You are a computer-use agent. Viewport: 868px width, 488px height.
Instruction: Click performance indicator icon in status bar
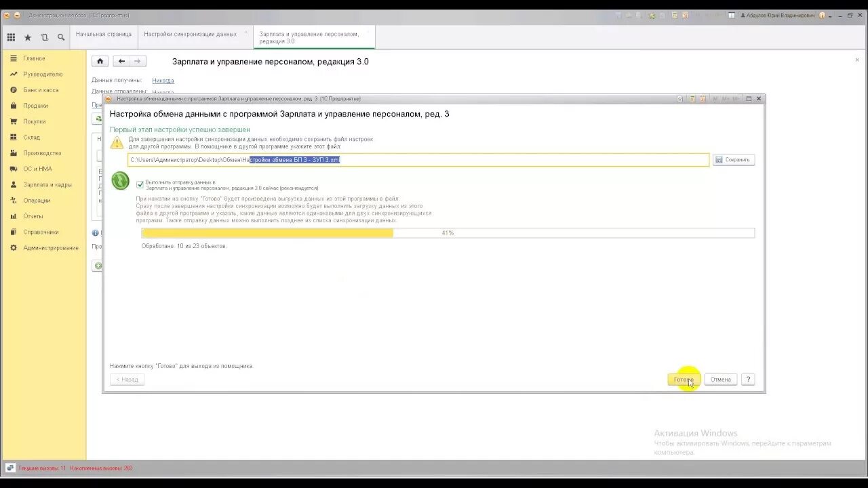(x=10, y=468)
